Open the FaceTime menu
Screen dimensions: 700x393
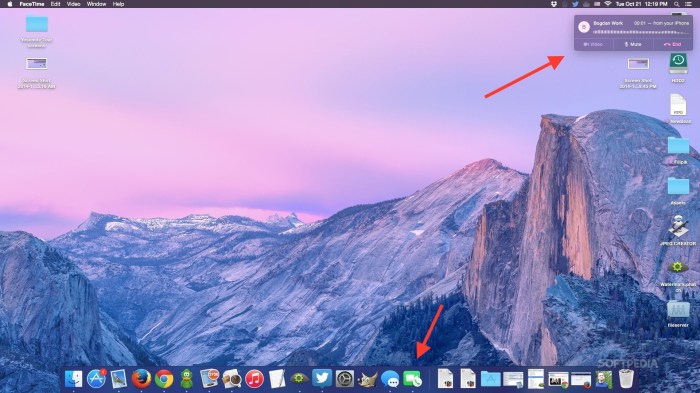(32, 4)
